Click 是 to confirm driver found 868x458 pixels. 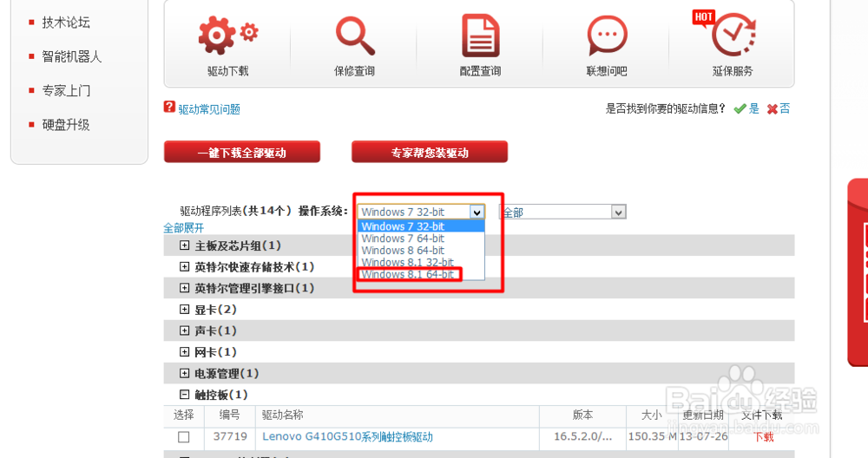pos(754,108)
